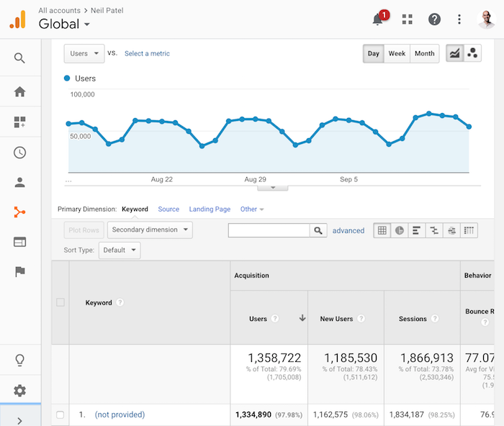Open the Google apps grid
The height and width of the screenshot is (426, 504).
(407, 19)
